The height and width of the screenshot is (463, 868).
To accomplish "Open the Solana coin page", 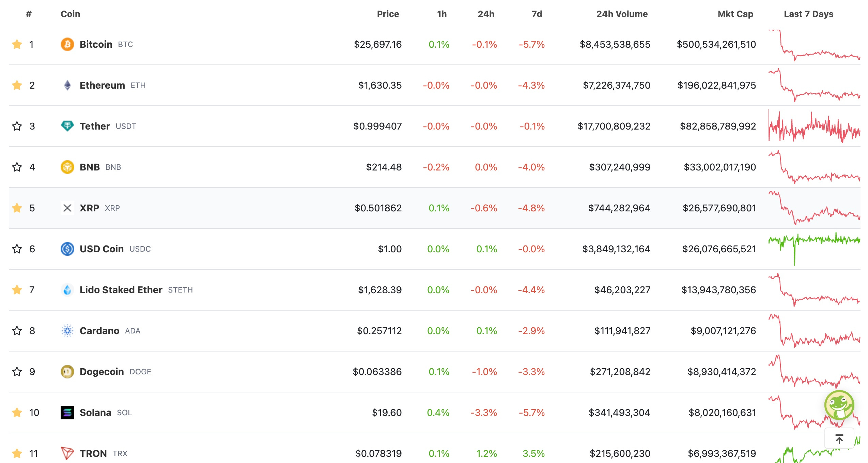I will [95, 413].
